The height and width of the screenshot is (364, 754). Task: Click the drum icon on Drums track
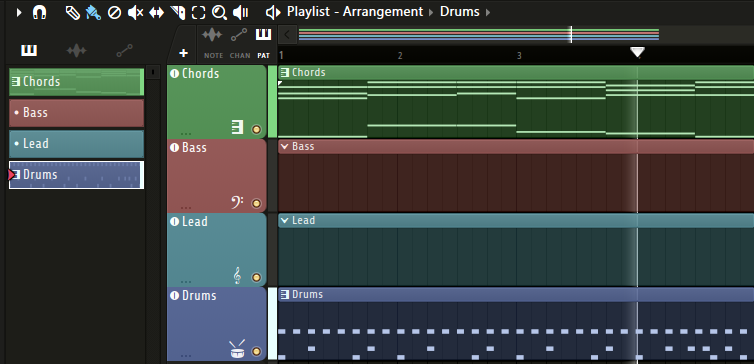[237, 350]
